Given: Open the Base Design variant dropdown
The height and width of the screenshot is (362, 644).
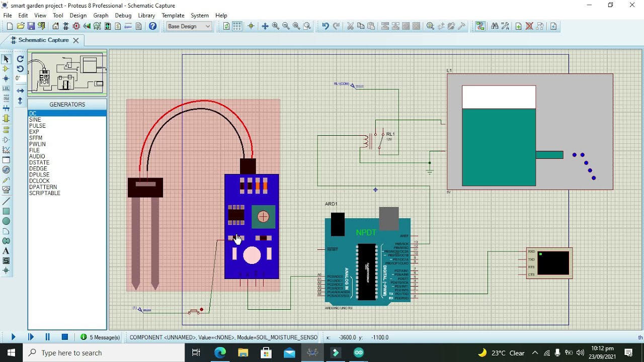Looking at the screenshot, I should click(189, 26).
